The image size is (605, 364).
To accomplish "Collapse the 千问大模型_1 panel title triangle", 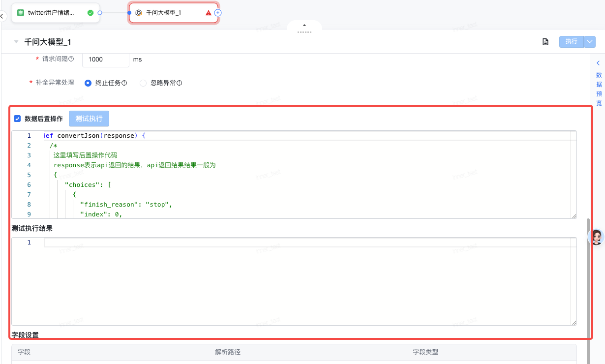I will pyautogui.click(x=16, y=42).
